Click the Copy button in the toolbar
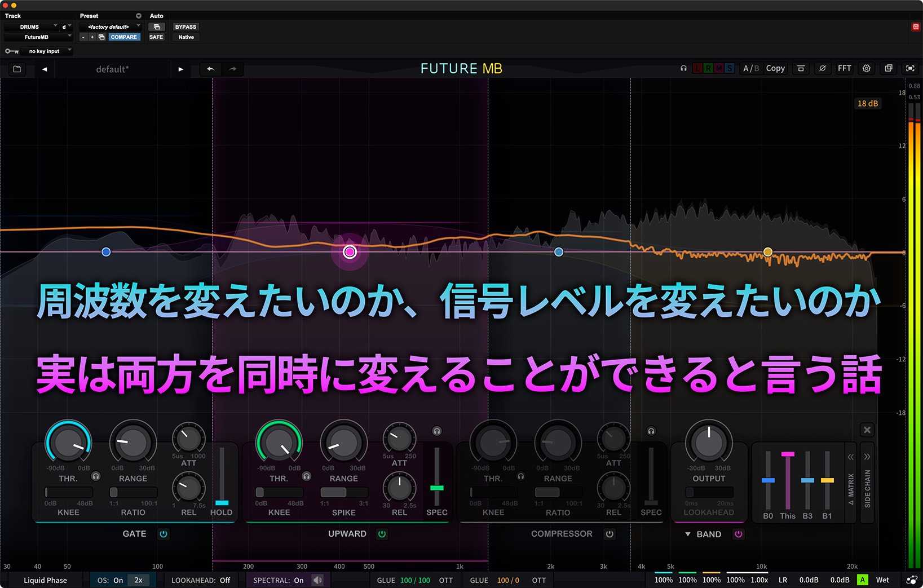 click(x=775, y=68)
